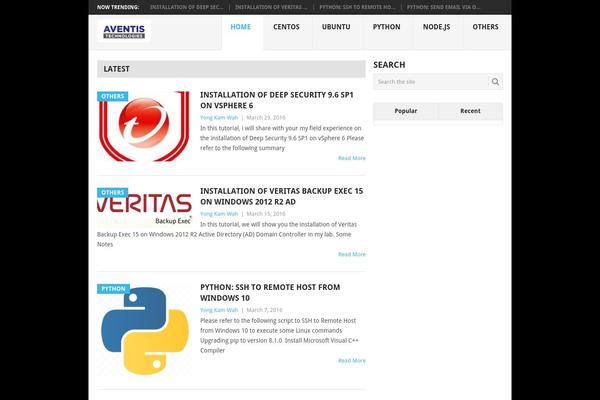Screen dimensions: 600x400
Task: Click the Veritas Backup Exec thumbnail
Action: (144, 206)
